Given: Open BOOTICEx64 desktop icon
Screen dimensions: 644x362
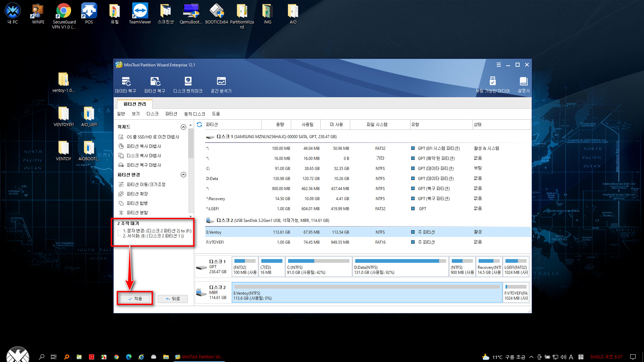Looking at the screenshot, I should pos(217,14).
